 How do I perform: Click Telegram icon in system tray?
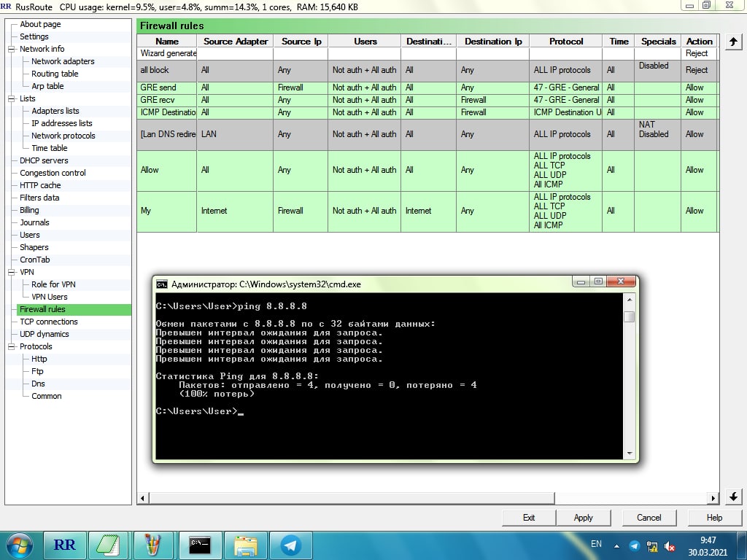tap(634, 546)
